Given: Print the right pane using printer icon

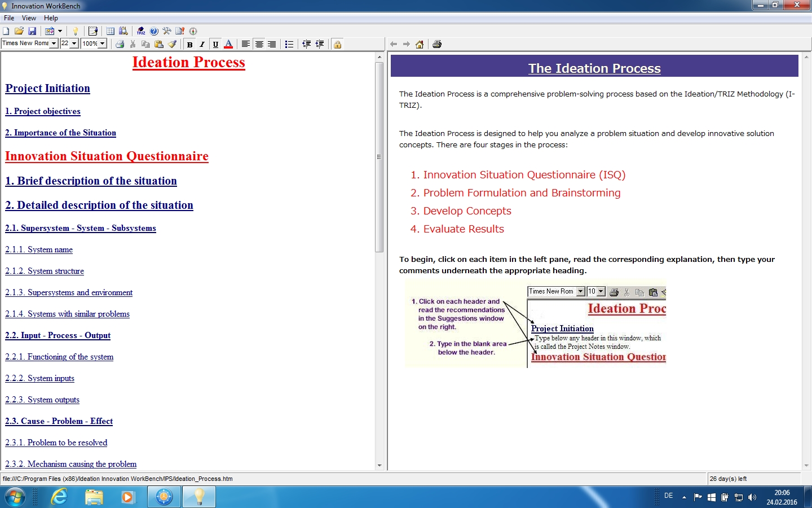Looking at the screenshot, I should pos(437,44).
